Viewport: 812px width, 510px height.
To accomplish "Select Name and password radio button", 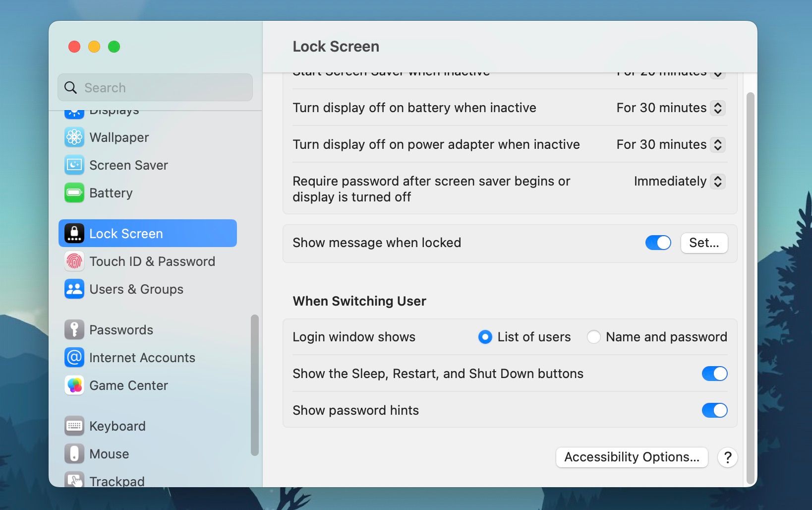I will 594,337.
